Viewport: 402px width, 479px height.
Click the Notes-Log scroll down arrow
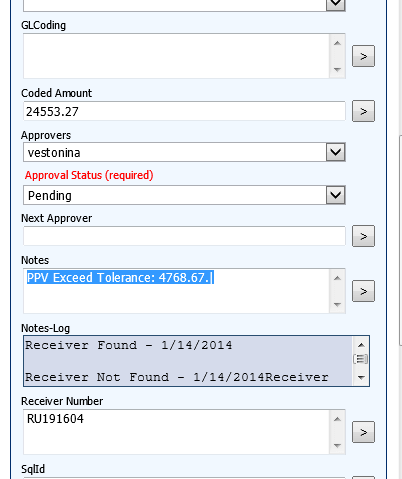[x=361, y=378]
